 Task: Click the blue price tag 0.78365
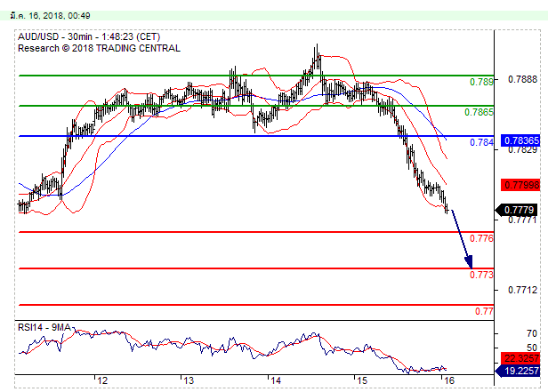[520, 140]
